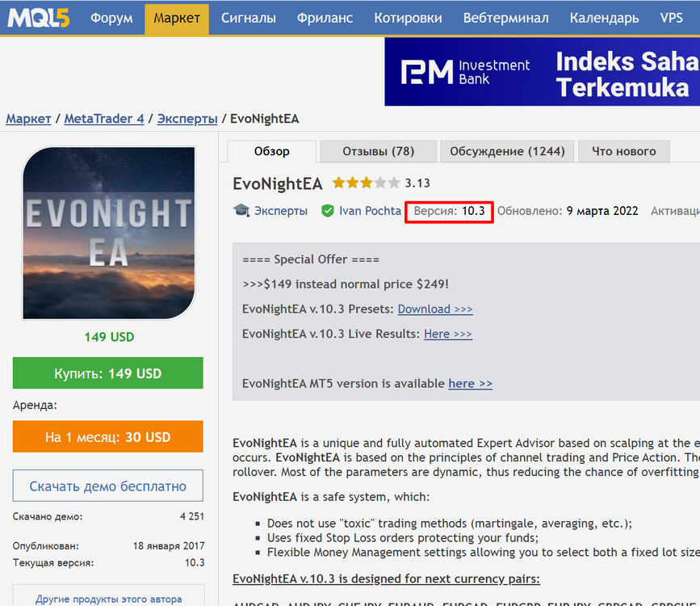Click the Текущая версия value 10.3
Image resolution: width=700 pixels, height=606 pixels.
(x=195, y=562)
